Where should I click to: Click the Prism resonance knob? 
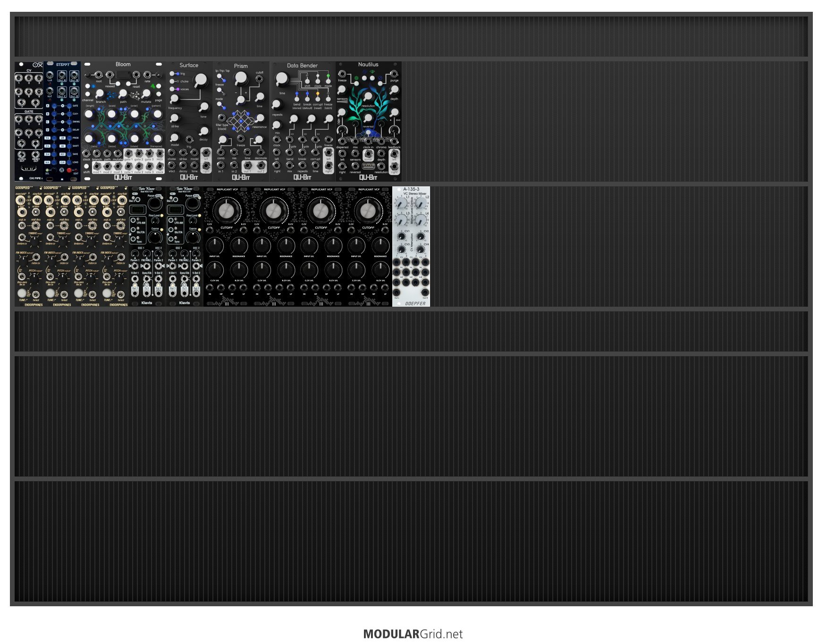click(x=260, y=118)
